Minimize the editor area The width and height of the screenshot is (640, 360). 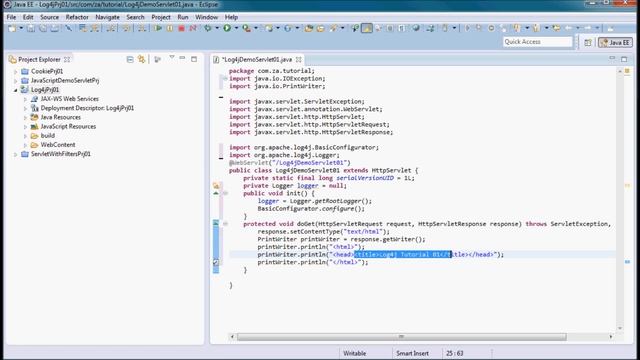click(612, 58)
